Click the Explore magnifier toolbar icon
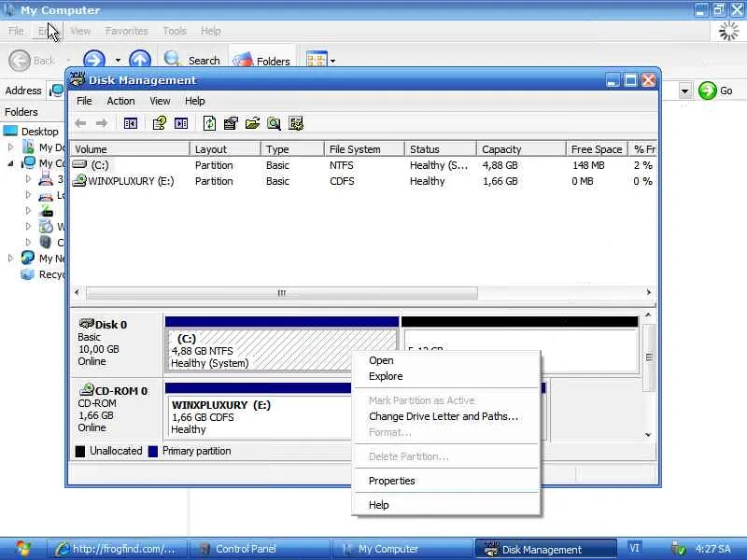This screenshot has height=560, width=747. [274, 123]
